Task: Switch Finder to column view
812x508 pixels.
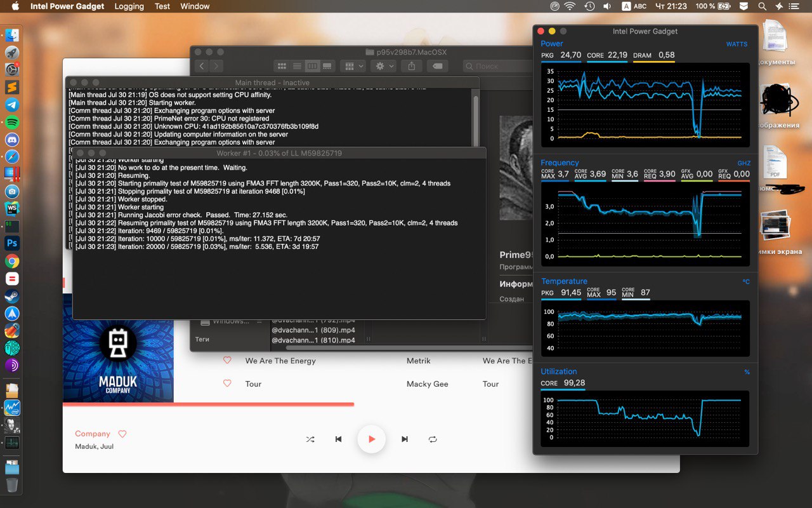Action: (x=312, y=66)
